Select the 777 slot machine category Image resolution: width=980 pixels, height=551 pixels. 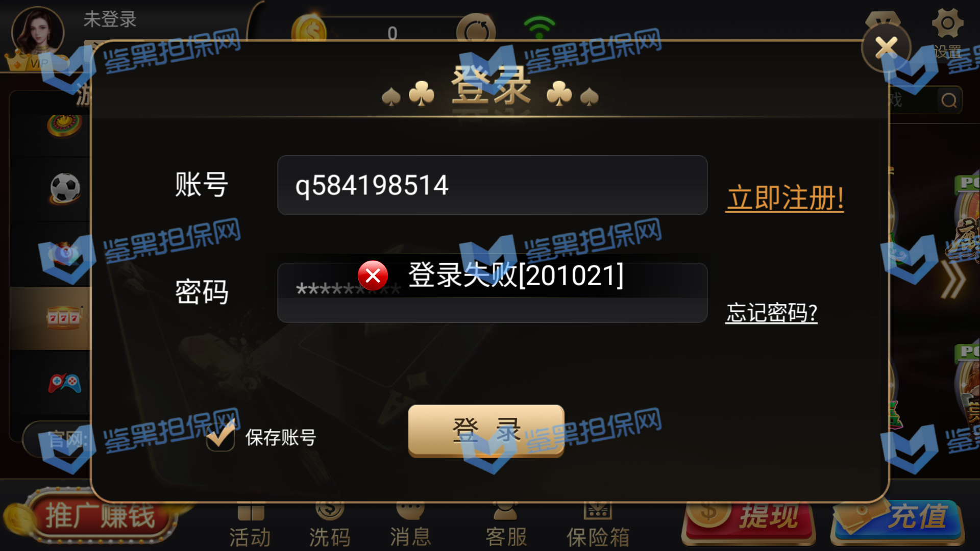64,318
